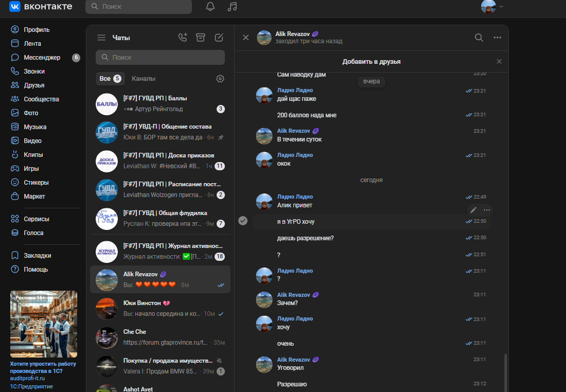Image resolution: width=566 pixels, height=392 pixels.
Task: Open the VK logo home link
Action: tap(41, 7)
